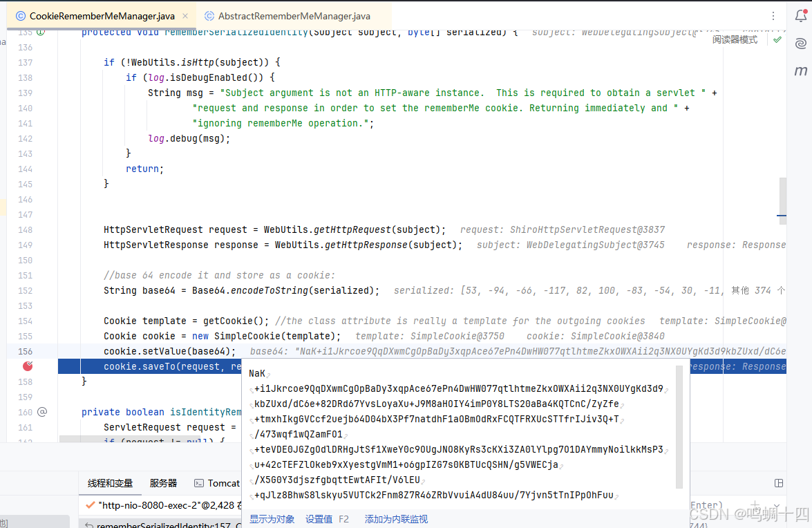The height and width of the screenshot is (528, 812).
Task: Click the class icon on the AbstractRememberMeManager tab
Action: 209,16
